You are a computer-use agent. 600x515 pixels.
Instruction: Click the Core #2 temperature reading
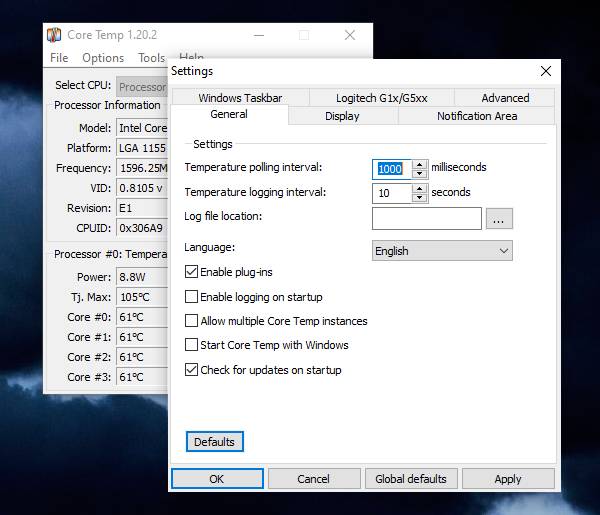click(x=142, y=357)
